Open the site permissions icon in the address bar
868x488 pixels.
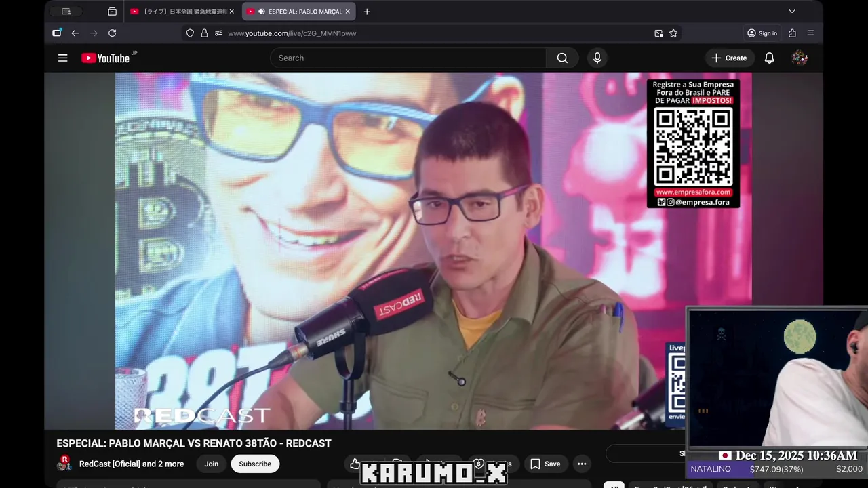(218, 33)
